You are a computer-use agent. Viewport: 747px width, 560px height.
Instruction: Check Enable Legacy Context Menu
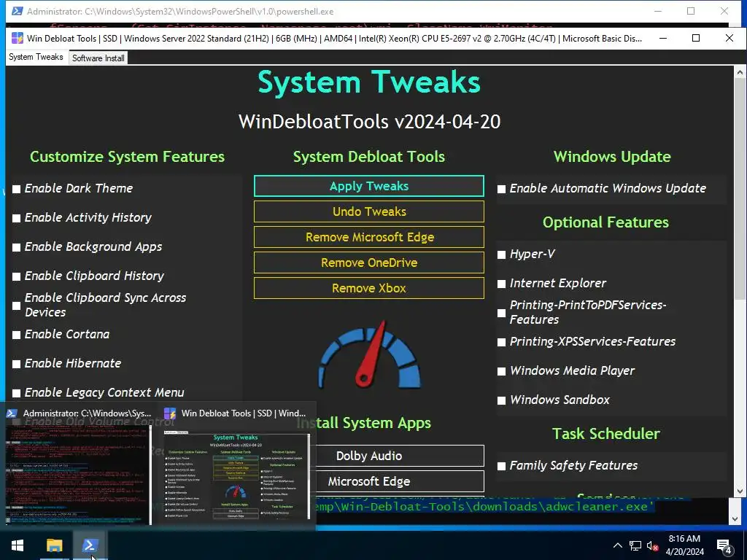pyautogui.click(x=16, y=393)
